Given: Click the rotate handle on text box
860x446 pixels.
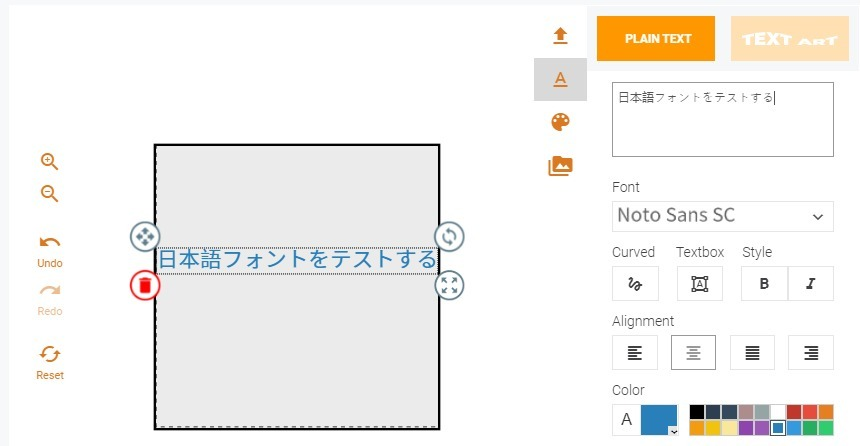Looking at the screenshot, I should coord(449,236).
